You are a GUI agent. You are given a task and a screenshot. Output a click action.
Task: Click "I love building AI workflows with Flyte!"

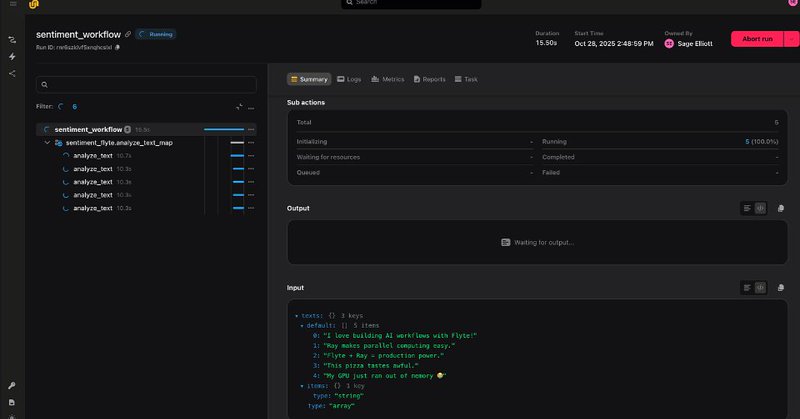click(400, 336)
